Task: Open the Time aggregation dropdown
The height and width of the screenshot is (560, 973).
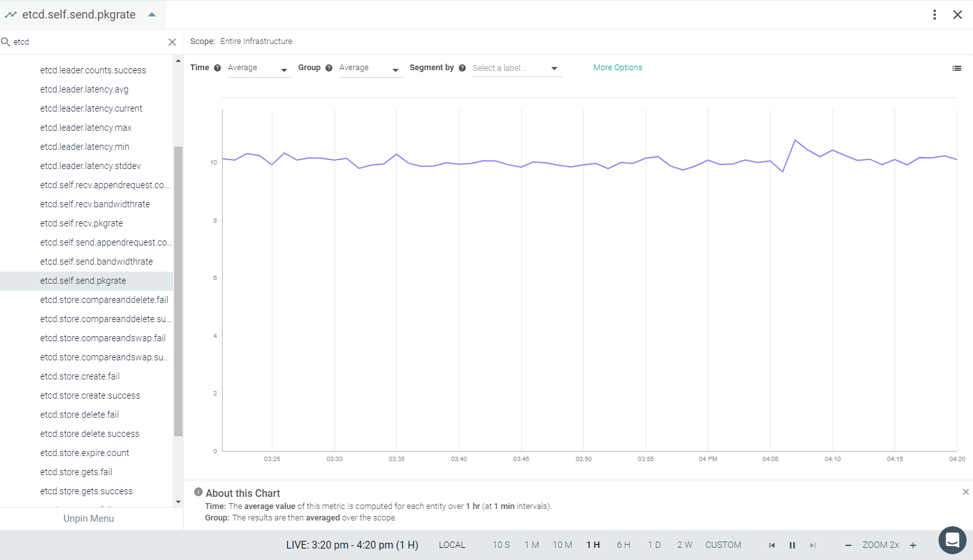Action: pyautogui.click(x=258, y=68)
